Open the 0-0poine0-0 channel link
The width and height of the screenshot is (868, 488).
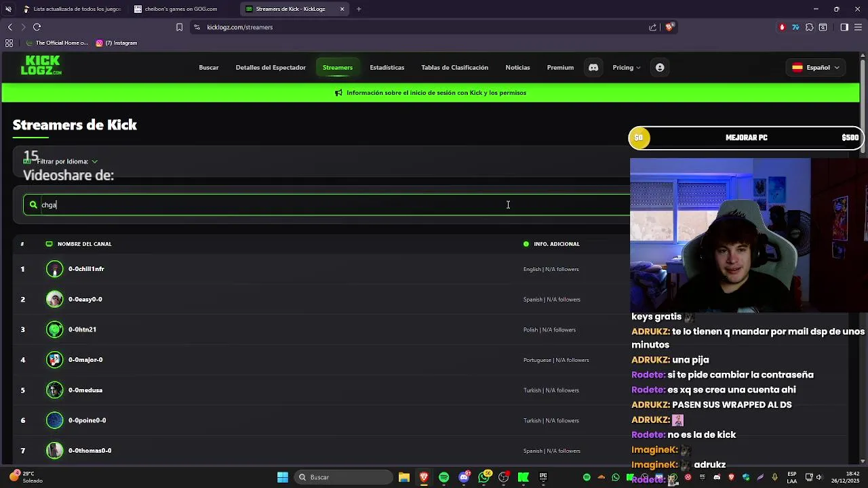pos(87,420)
